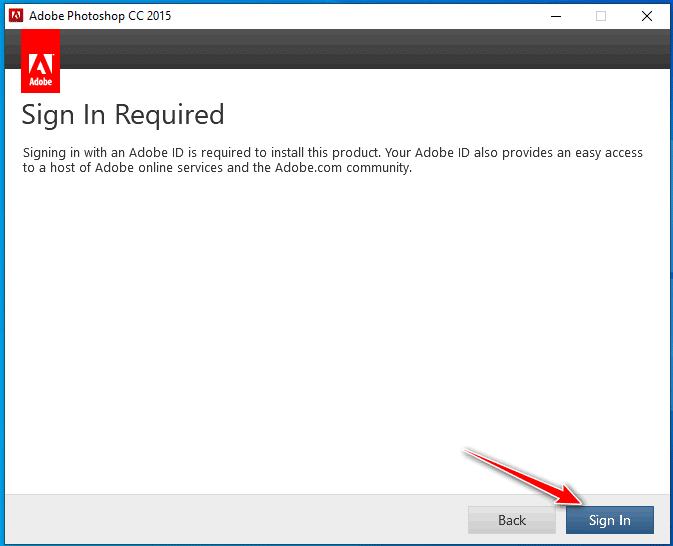Click the "Adobe" wordmark beneath the logo symbol
Image resolution: width=673 pixels, height=546 pixels.
(40, 82)
